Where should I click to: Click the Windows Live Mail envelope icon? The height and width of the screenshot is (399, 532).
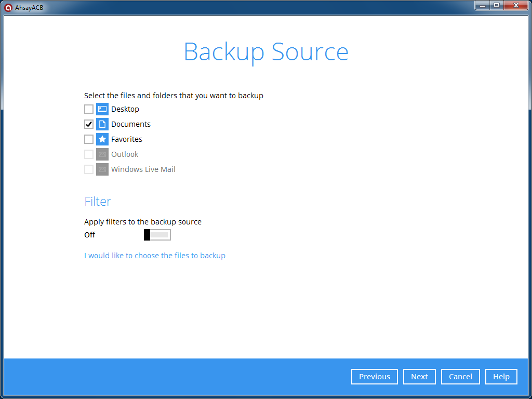102,169
